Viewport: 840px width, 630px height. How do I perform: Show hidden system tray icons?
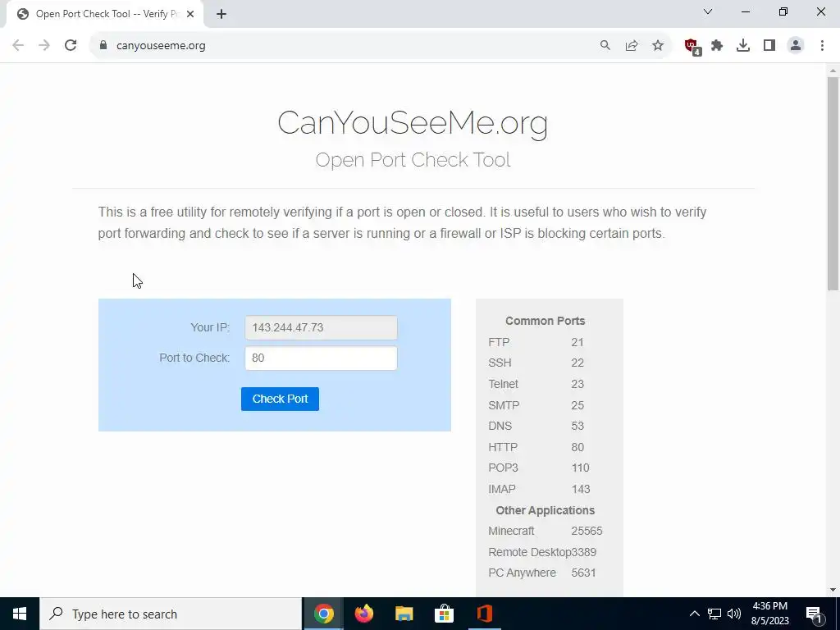point(694,614)
